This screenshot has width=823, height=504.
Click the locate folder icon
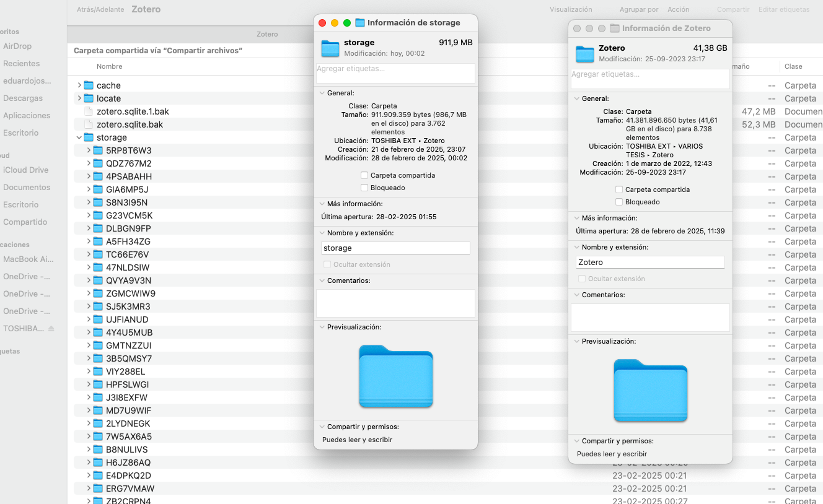(x=88, y=98)
